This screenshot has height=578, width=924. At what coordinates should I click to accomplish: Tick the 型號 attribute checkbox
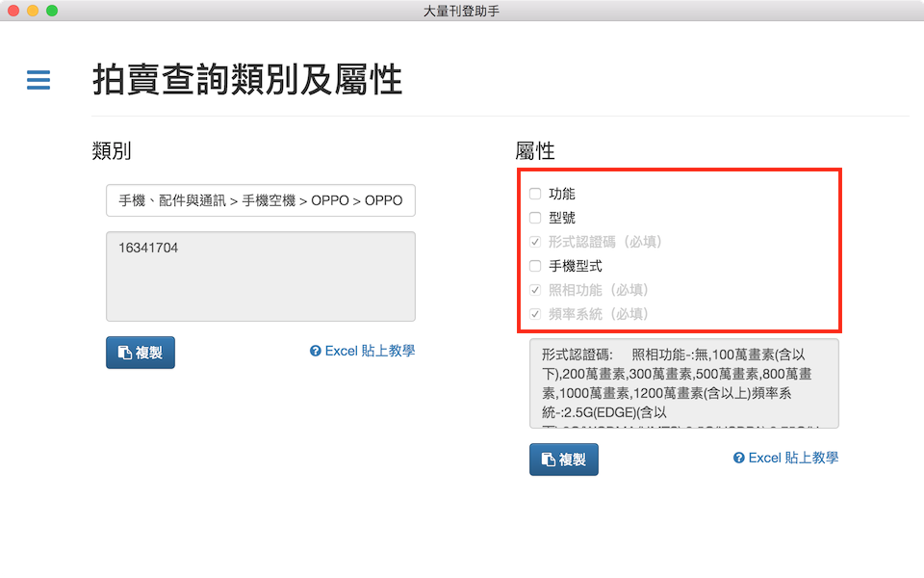pyautogui.click(x=535, y=218)
